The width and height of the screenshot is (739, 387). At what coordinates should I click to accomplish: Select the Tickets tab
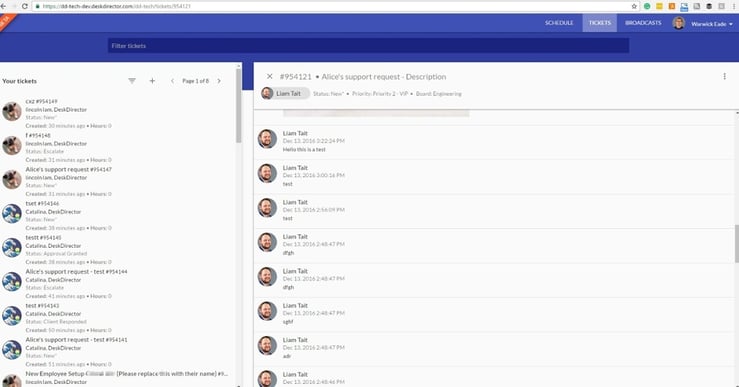pos(599,23)
